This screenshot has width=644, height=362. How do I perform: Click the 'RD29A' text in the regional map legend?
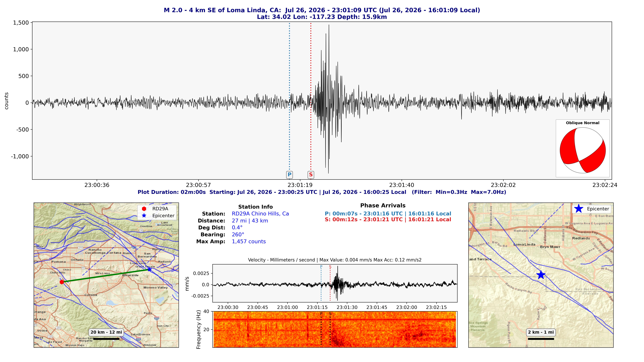160,209
